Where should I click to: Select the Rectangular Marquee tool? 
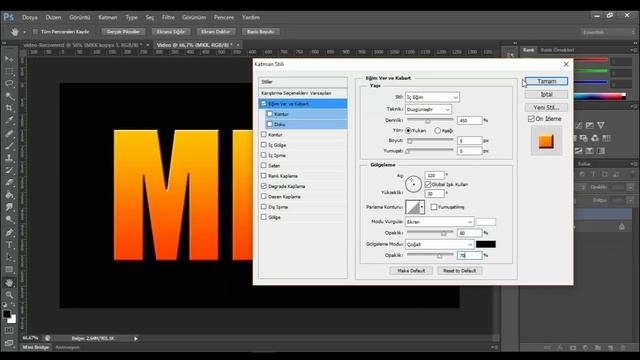(9, 71)
